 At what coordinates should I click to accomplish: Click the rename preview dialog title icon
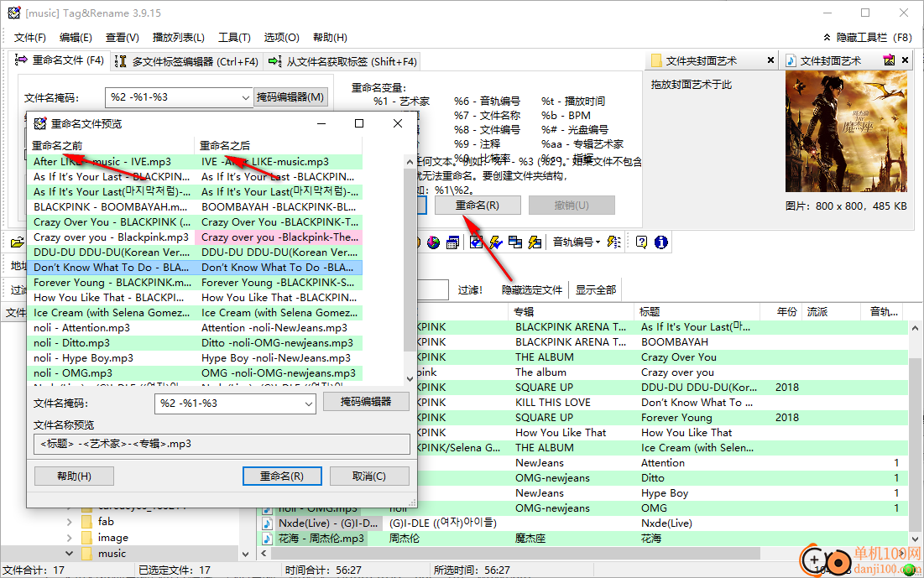click(40, 123)
